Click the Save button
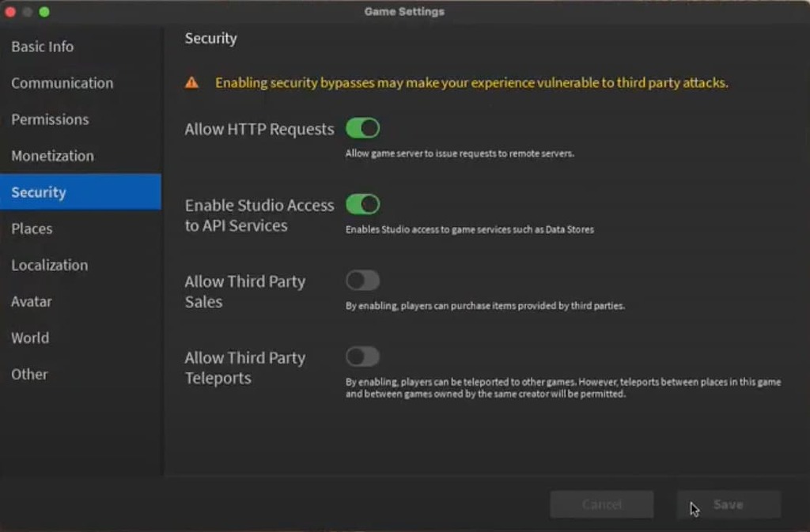This screenshot has width=810, height=532. coord(728,504)
